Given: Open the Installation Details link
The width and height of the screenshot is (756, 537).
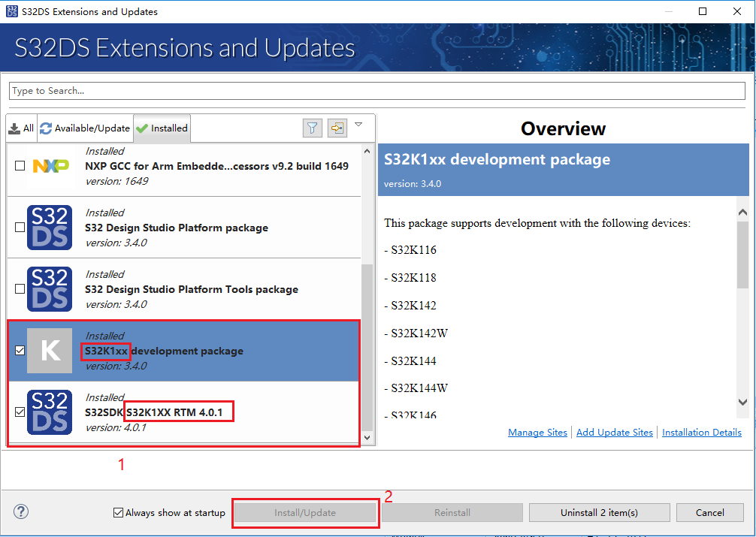Looking at the screenshot, I should pos(702,433).
